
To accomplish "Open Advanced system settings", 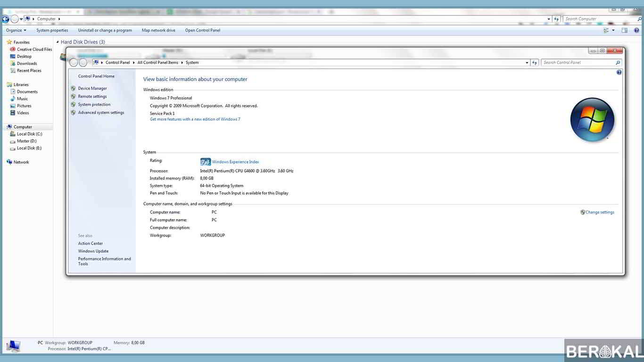I will (x=101, y=113).
